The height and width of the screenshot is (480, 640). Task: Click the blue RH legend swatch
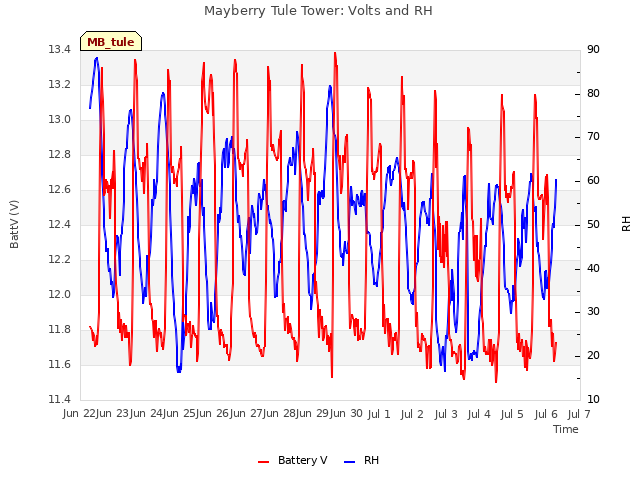click(350, 462)
